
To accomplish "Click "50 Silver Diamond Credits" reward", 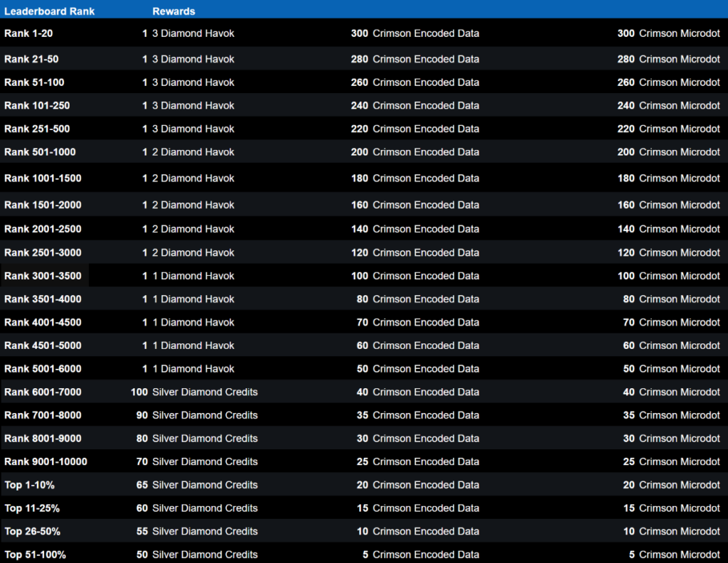I will (197, 554).
